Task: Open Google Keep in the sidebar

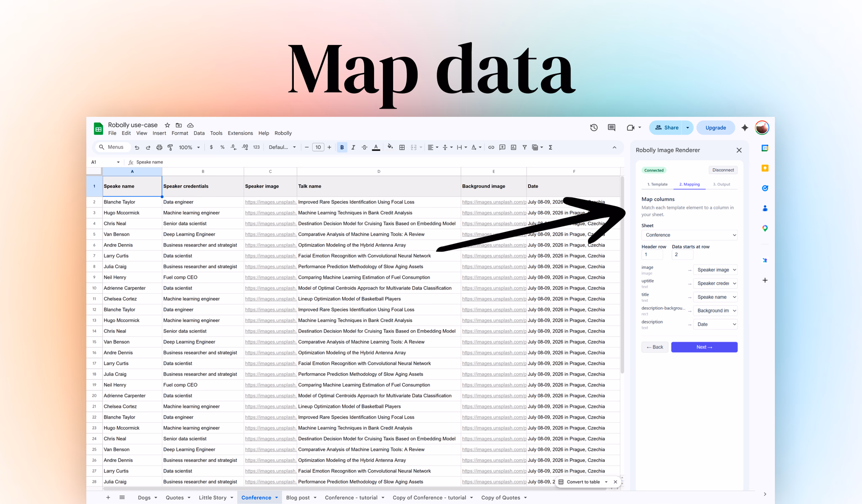Action: tap(765, 168)
